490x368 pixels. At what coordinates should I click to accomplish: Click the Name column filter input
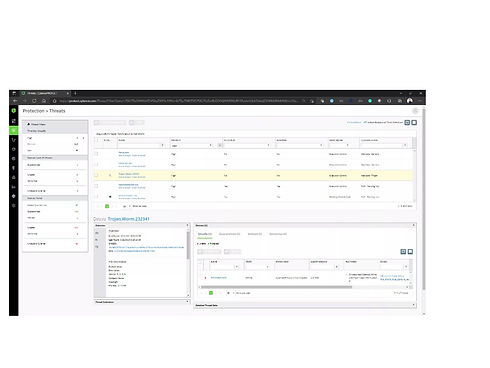click(x=139, y=145)
